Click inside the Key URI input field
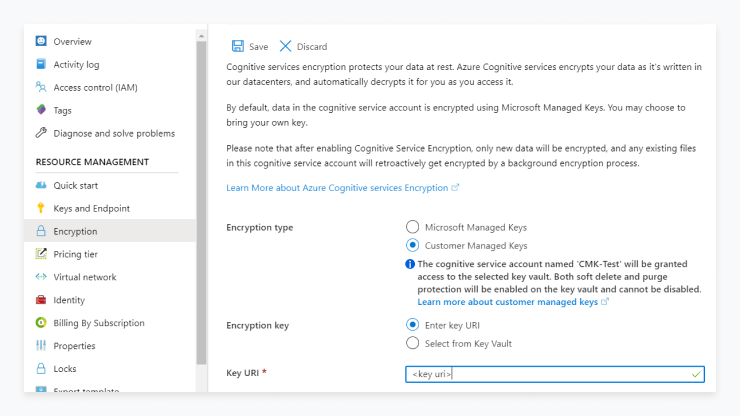 point(555,374)
